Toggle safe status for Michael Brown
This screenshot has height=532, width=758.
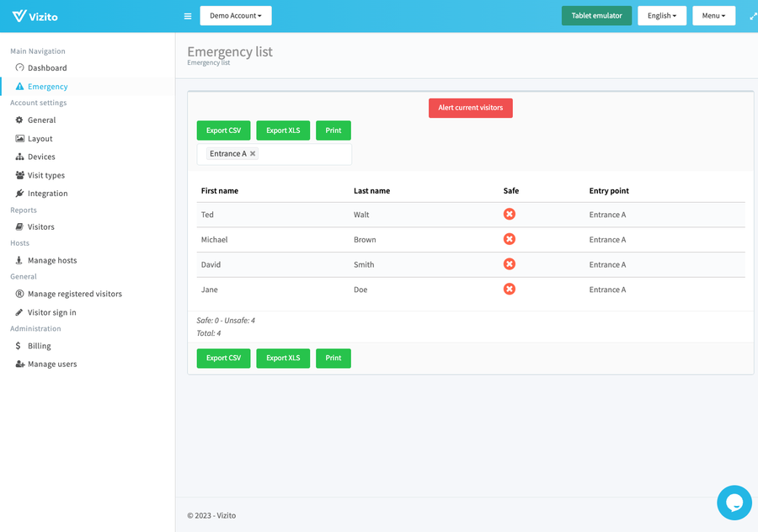(509, 239)
